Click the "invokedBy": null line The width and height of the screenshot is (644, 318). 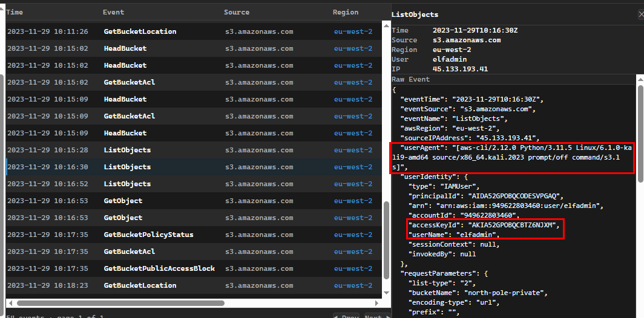pyautogui.click(x=442, y=254)
